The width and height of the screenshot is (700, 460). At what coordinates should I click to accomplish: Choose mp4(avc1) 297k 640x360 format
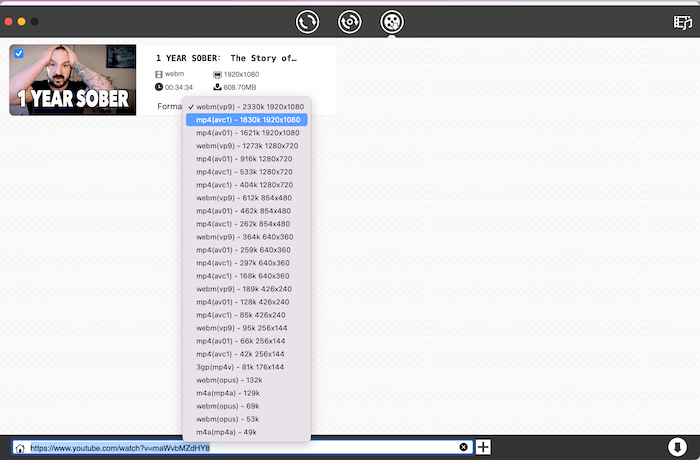242,263
